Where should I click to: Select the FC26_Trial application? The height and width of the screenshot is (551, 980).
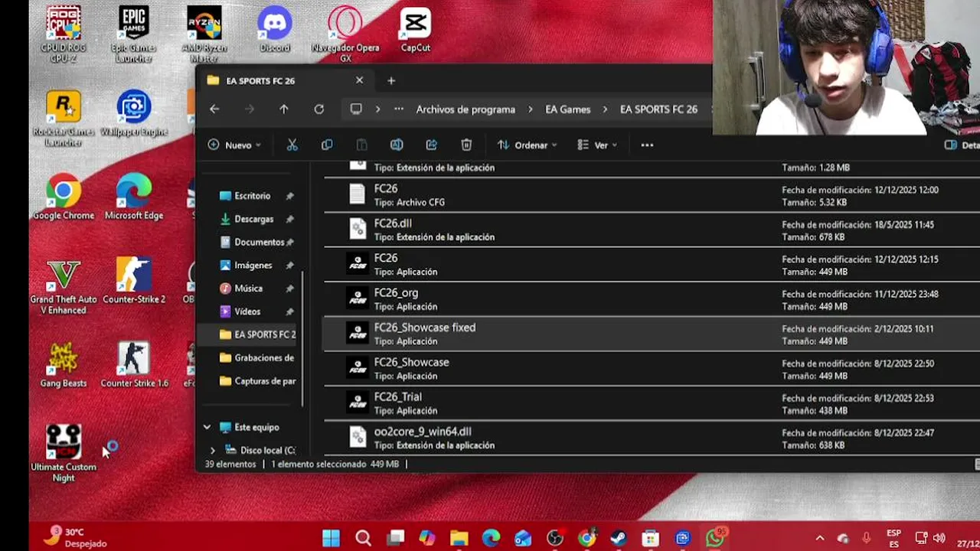point(652,403)
